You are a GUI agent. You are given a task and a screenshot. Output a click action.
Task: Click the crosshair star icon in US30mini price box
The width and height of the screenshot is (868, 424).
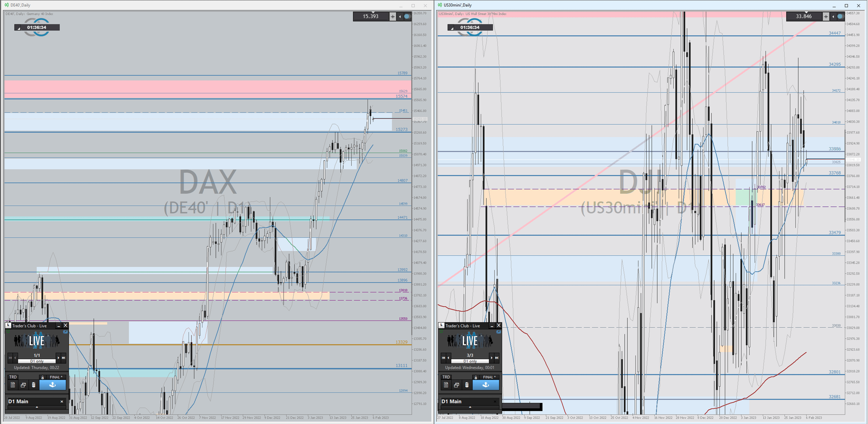(x=826, y=16)
